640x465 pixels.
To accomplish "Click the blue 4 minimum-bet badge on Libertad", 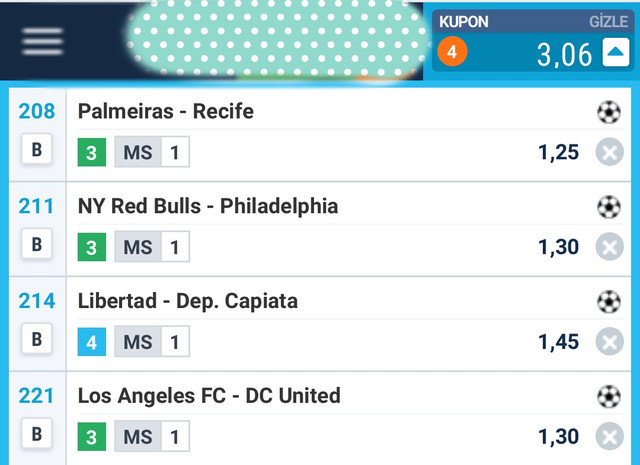I will coord(92,342).
